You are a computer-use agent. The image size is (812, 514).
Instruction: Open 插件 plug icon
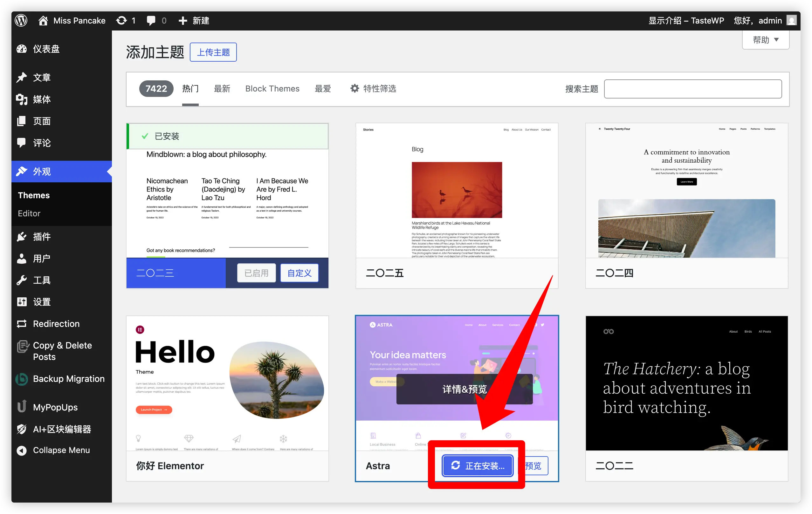(x=22, y=236)
